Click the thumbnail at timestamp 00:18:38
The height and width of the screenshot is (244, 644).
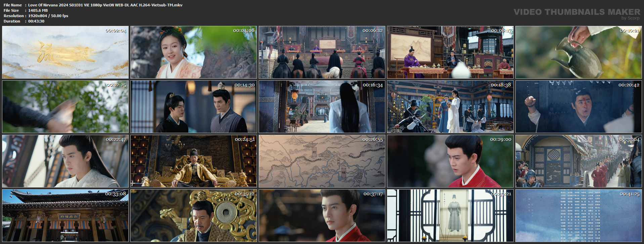[450, 107]
